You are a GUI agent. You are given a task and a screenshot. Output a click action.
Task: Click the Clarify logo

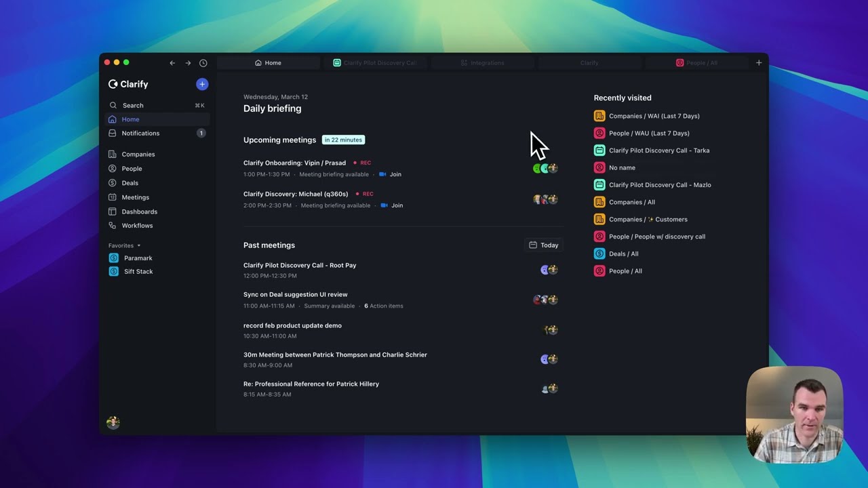pyautogui.click(x=128, y=84)
